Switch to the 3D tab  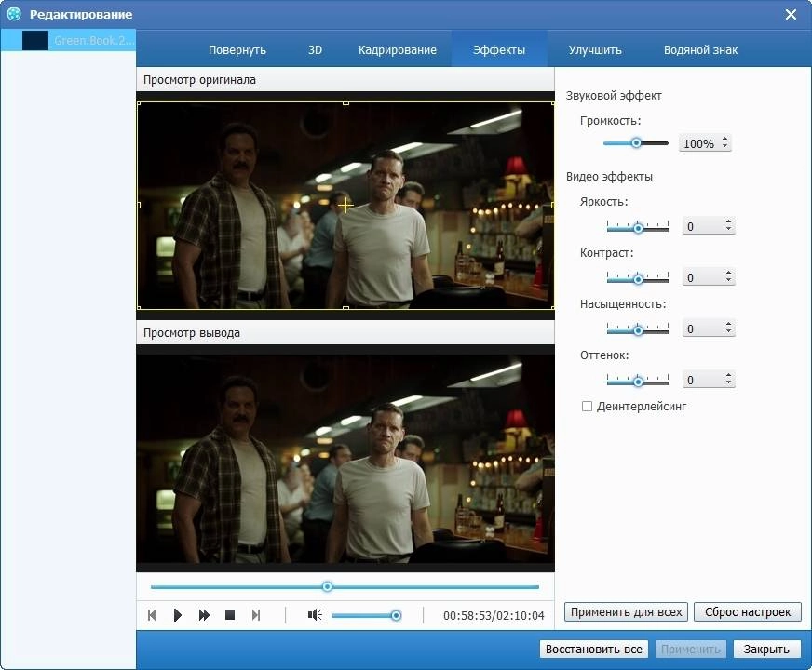(315, 50)
